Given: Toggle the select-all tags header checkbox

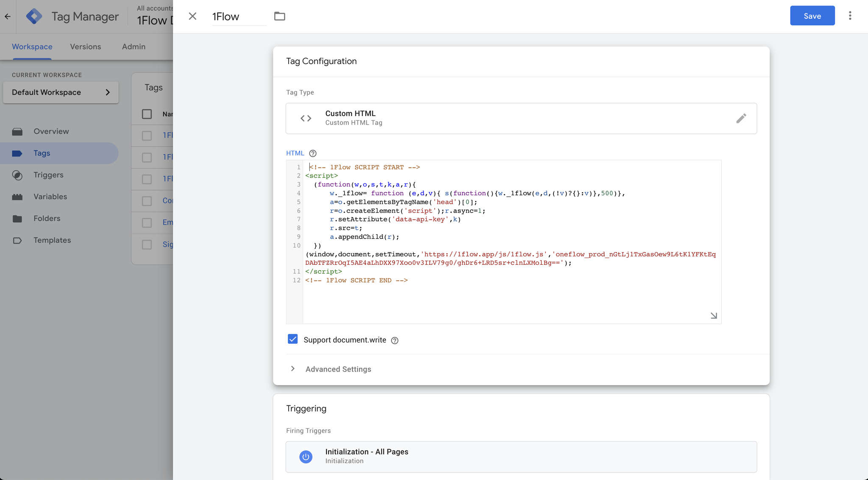Looking at the screenshot, I should 147,114.
